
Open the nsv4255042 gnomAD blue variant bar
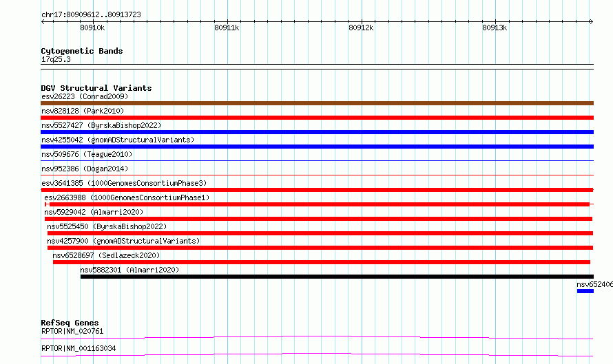coord(317,147)
